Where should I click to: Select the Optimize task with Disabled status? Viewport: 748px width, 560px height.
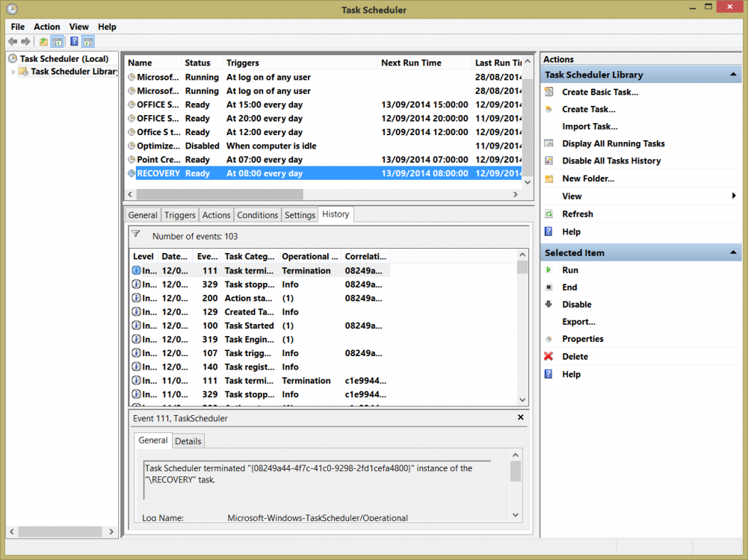158,146
